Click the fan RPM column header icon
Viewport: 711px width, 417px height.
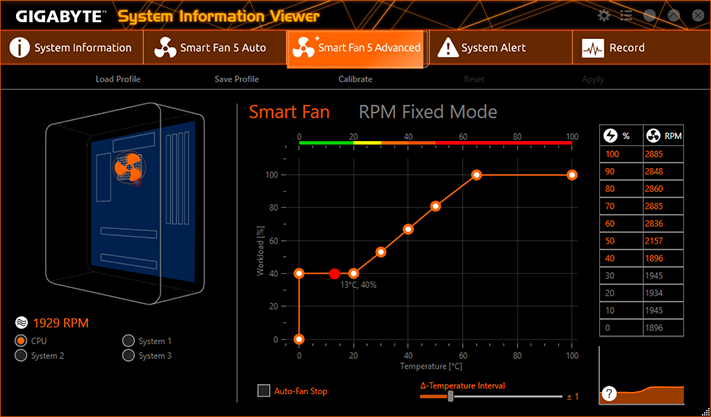(x=653, y=136)
